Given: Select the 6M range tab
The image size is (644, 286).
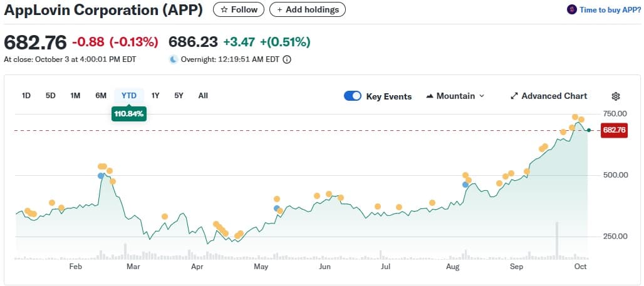Looking at the screenshot, I should click(x=101, y=96).
